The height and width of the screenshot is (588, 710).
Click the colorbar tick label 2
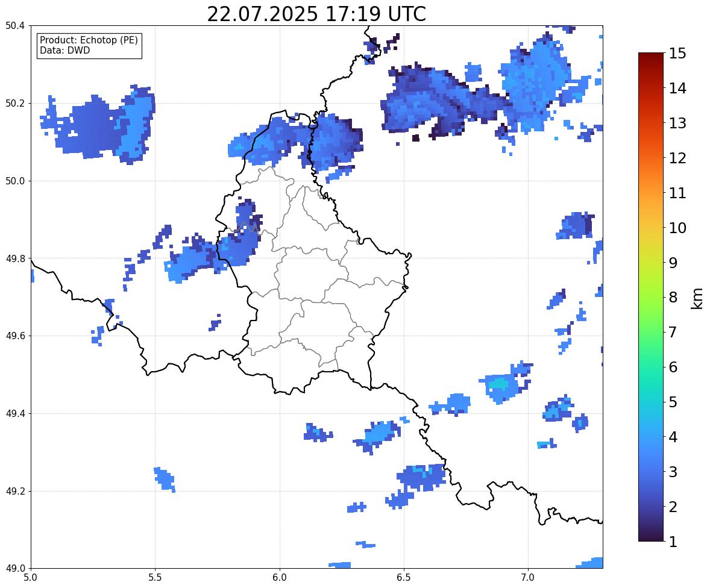pyautogui.click(x=673, y=507)
